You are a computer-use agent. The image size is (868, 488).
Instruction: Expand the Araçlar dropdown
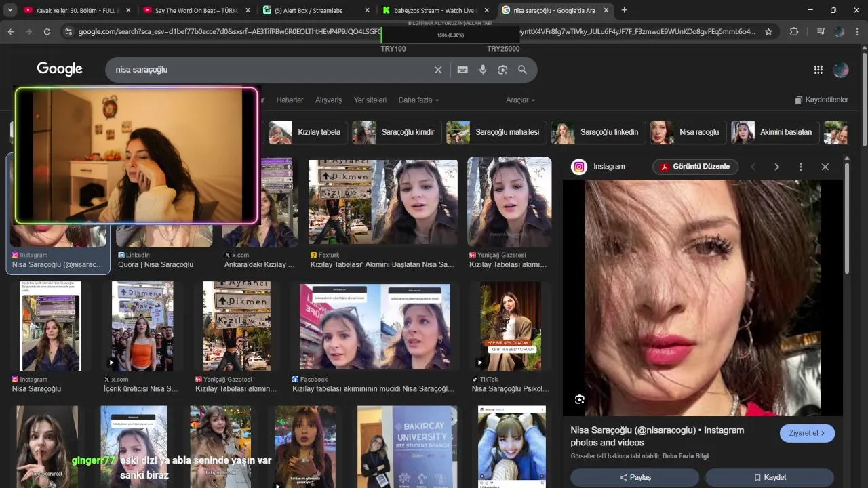pos(520,100)
